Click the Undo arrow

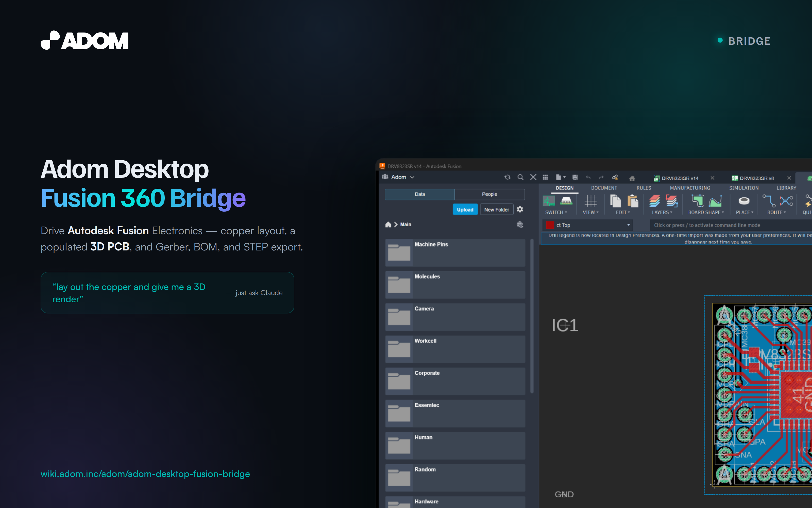click(x=588, y=177)
